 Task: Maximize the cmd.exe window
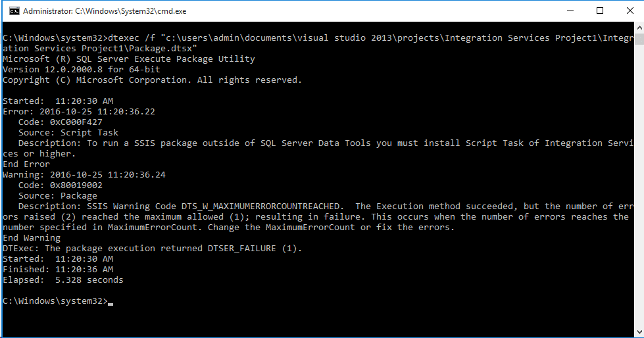click(600, 11)
